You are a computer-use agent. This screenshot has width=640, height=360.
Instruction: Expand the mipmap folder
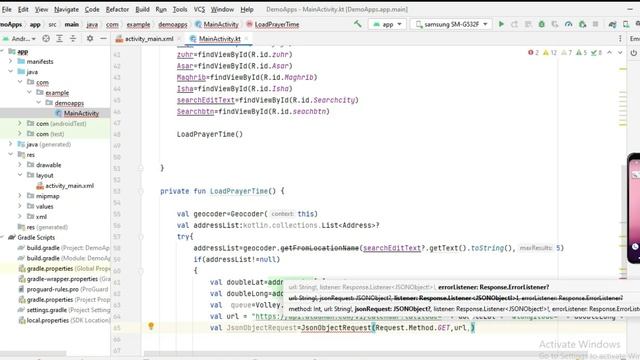click(x=20, y=196)
